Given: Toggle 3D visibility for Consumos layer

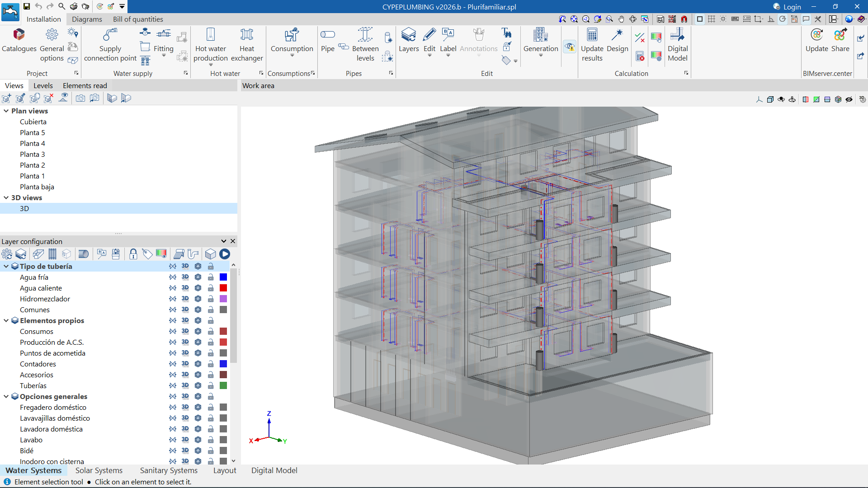Looking at the screenshot, I should (185, 331).
